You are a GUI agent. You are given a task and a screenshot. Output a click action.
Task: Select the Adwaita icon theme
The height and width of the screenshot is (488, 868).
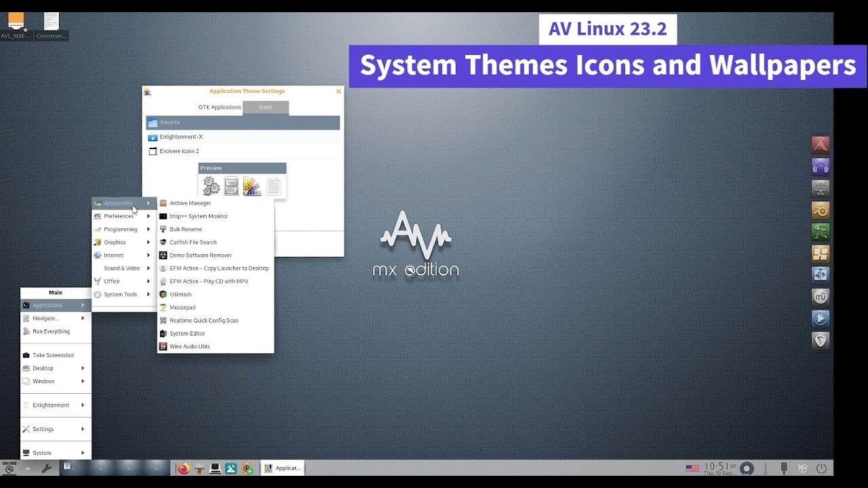[243, 123]
